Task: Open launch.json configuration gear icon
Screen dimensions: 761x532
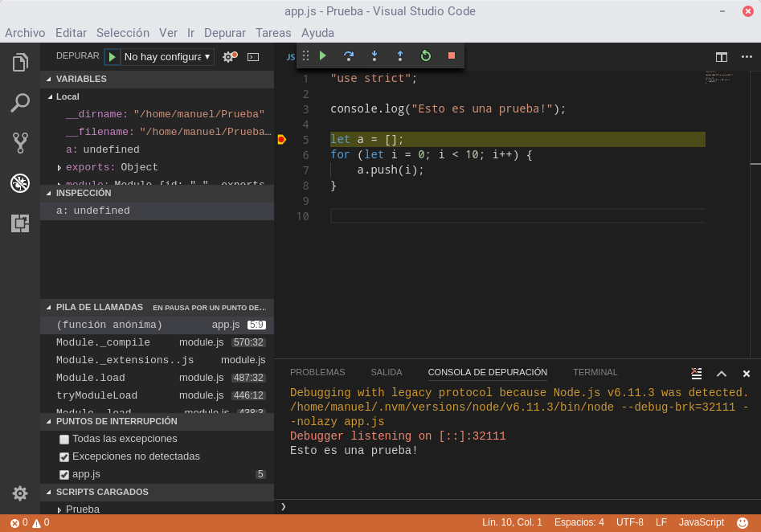Action: click(230, 57)
